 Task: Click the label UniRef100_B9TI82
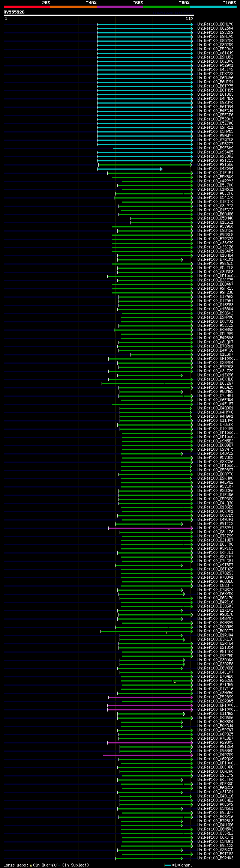click(215, 854)
